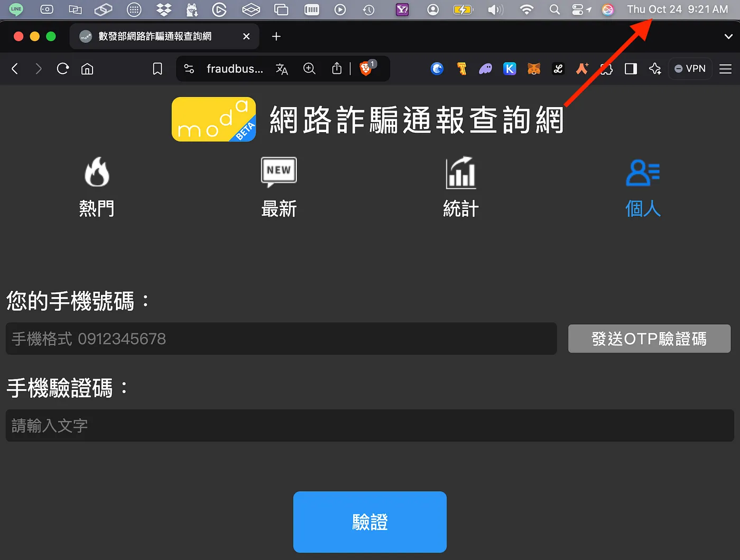Image resolution: width=740 pixels, height=560 pixels.
Task: Open the Time Machine menu bar icon
Action: (x=368, y=10)
